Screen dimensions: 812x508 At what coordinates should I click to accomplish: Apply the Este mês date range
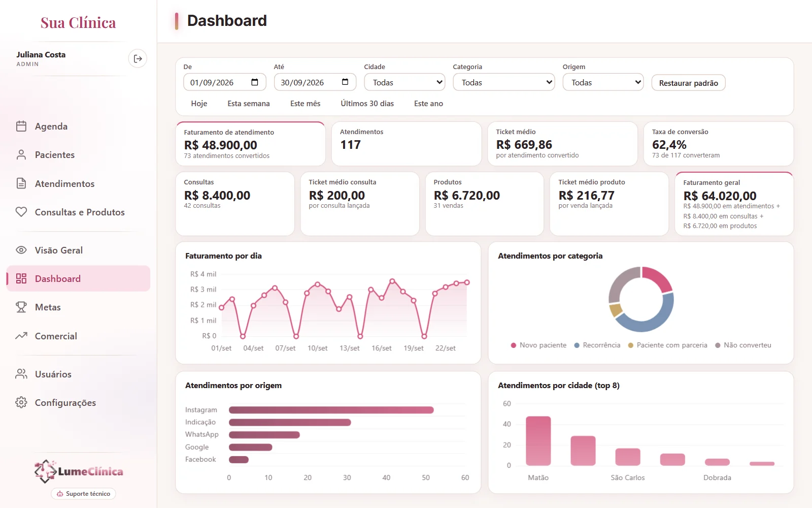(x=306, y=104)
